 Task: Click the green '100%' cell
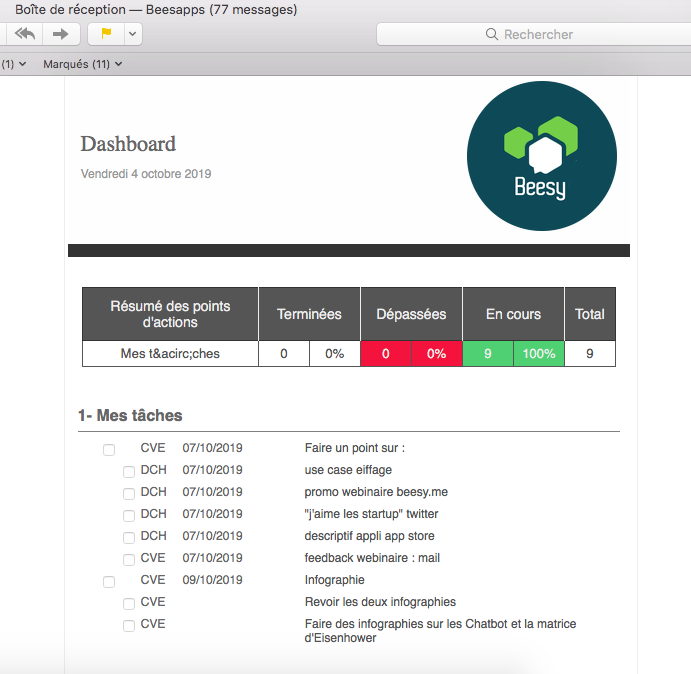539,354
